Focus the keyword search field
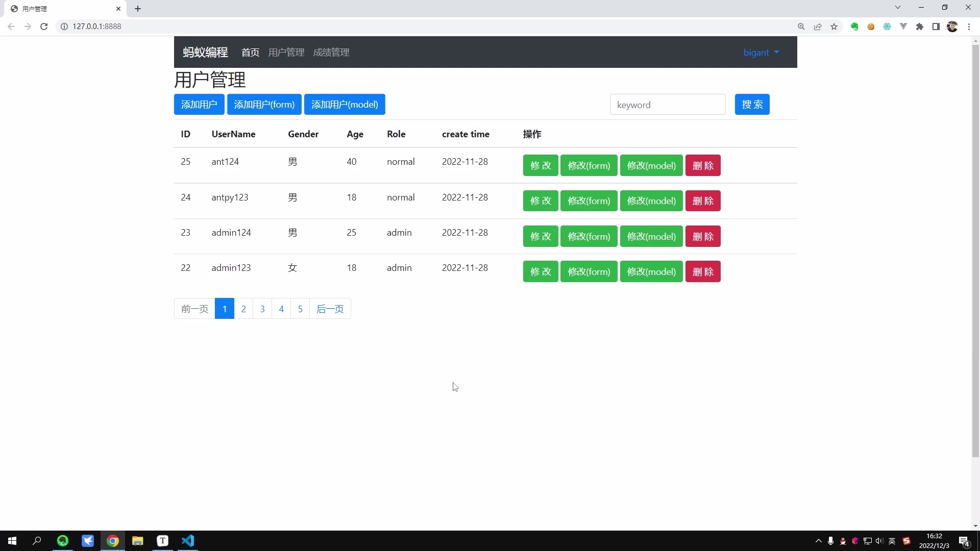The image size is (980, 551). 668,105
